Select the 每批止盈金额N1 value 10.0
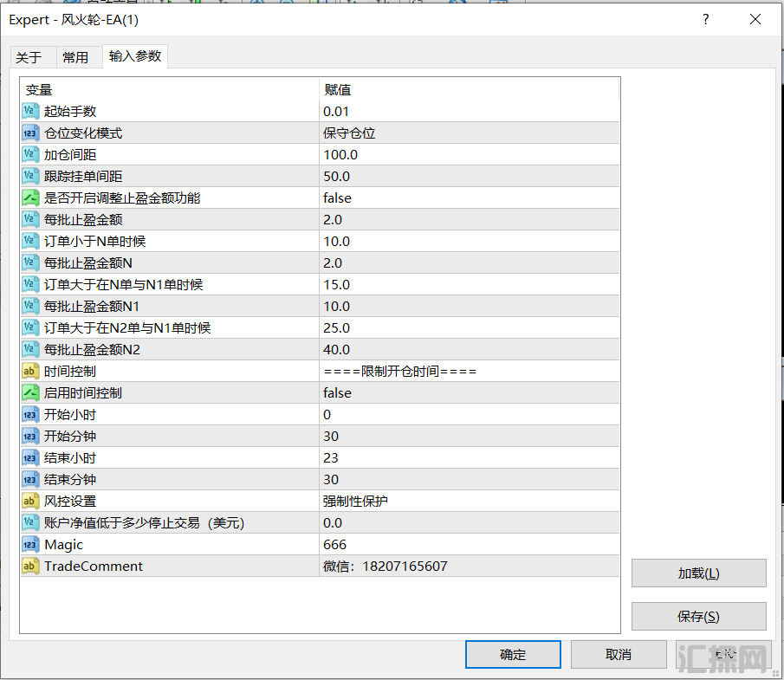The height and width of the screenshot is (680, 784). coord(469,306)
